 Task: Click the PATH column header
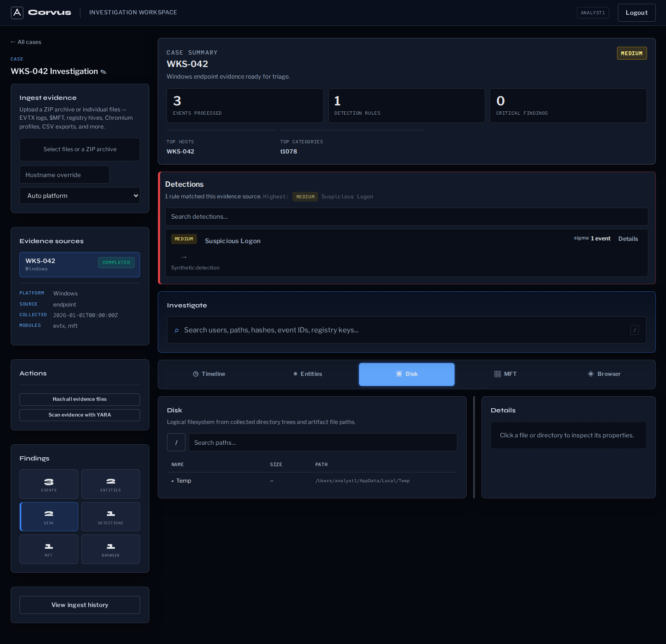[x=321, y=465]
